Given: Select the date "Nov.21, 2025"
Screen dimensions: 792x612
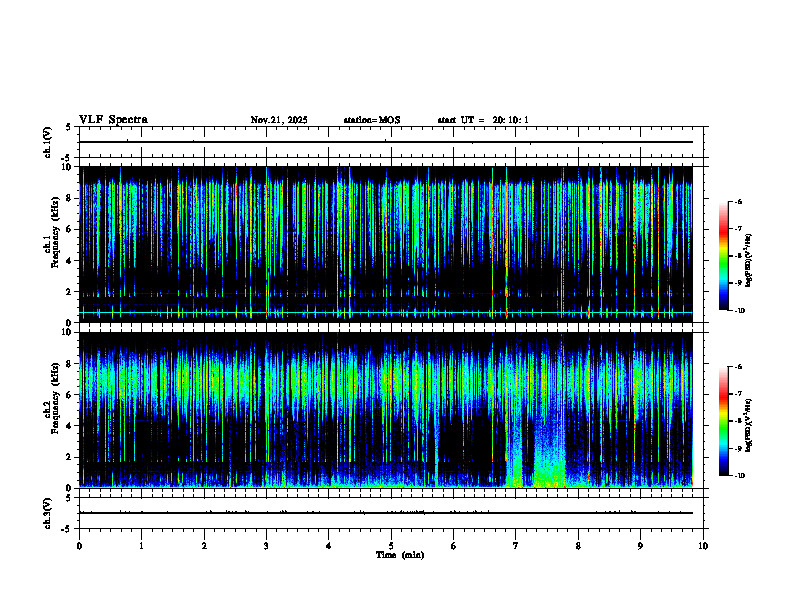Looking at the screenshot, I should click(279, 120).
